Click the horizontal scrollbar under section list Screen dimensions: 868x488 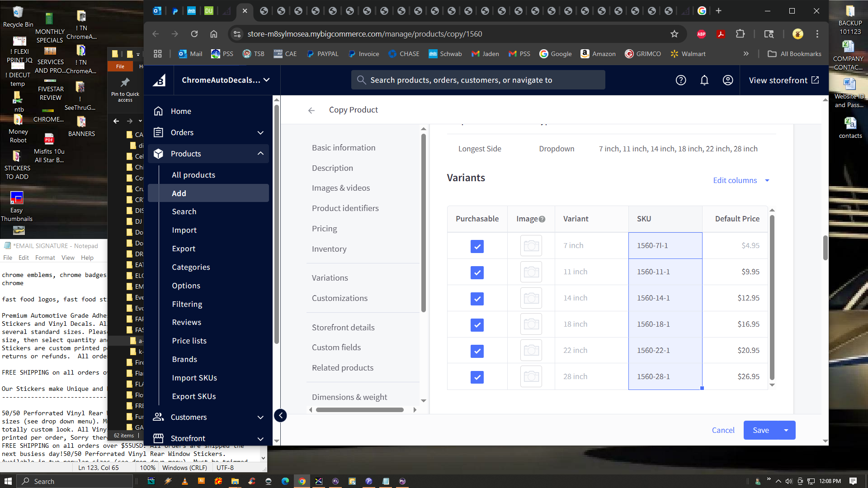360,410
